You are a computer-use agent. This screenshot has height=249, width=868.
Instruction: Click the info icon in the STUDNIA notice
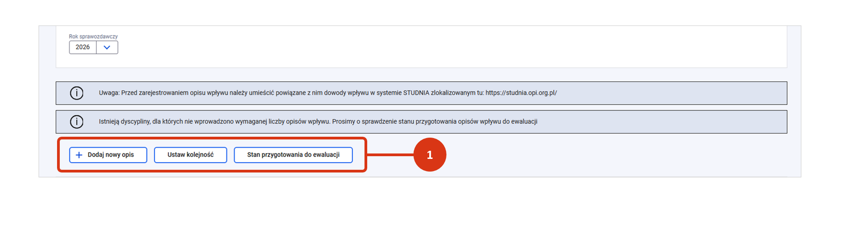click(77, 93)
